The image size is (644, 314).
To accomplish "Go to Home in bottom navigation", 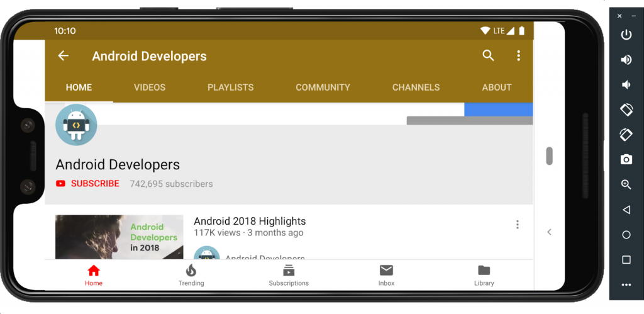I will pyautogui.click(x=94, y=276).
